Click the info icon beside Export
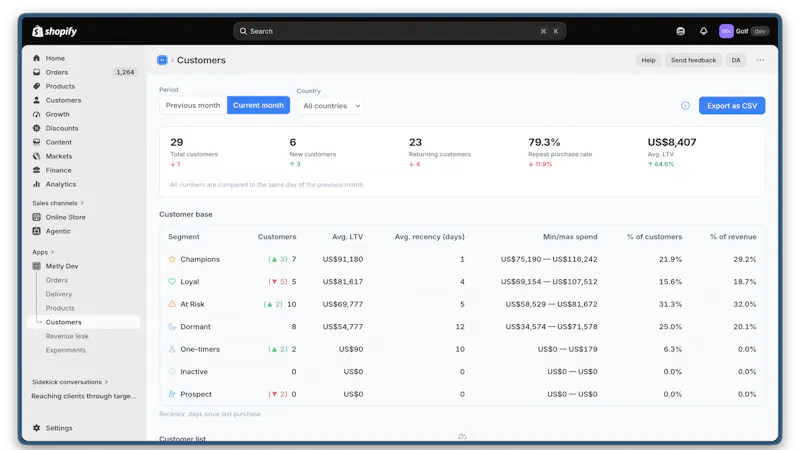 point(685,106)
